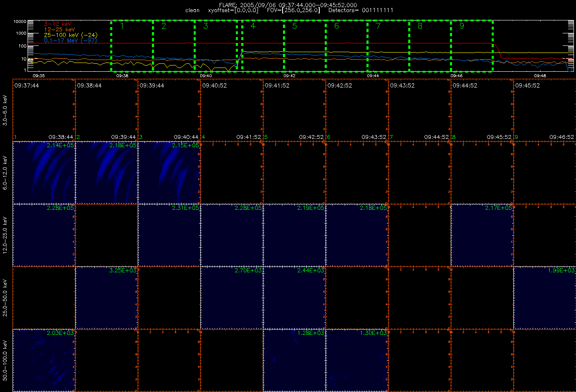Image resolution: width=576 pixels, height=392 pixels.
Task: Select the yellow 25-100 keV (-24) legend entry
Action: point(71,35)
